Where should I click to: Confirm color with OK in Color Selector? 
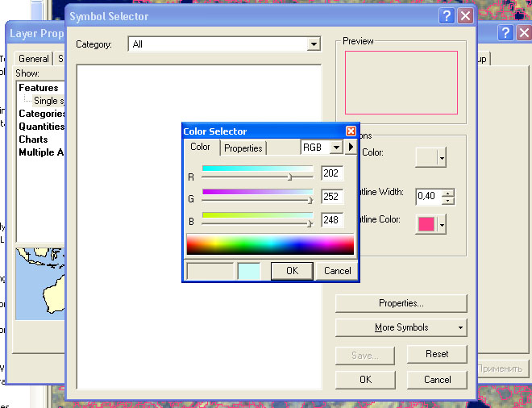click(292, 271)
